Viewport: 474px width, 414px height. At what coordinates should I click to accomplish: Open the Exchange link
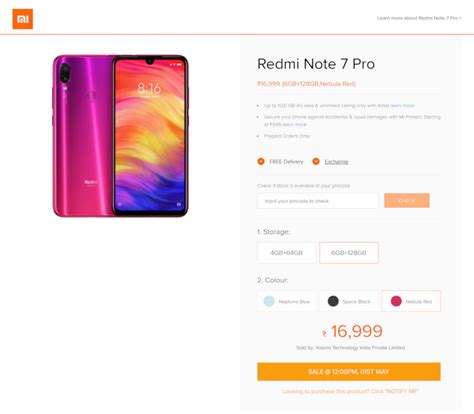(336, 162)
